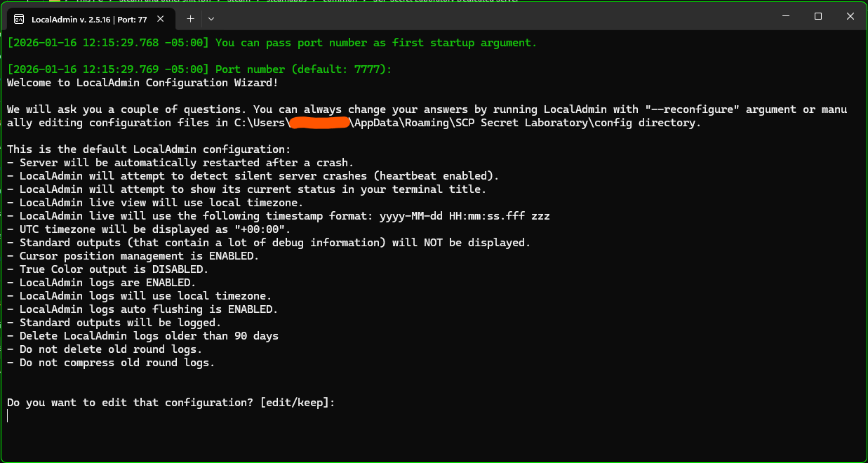Click the blinking terminal input cursor
This screenshot has width=868, height=463.
tap(8, 415)
